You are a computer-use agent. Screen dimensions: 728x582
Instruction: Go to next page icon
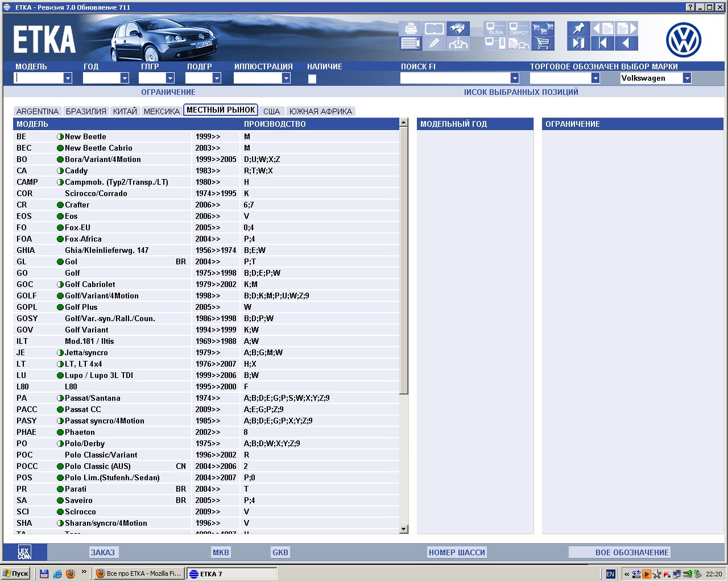626,28
